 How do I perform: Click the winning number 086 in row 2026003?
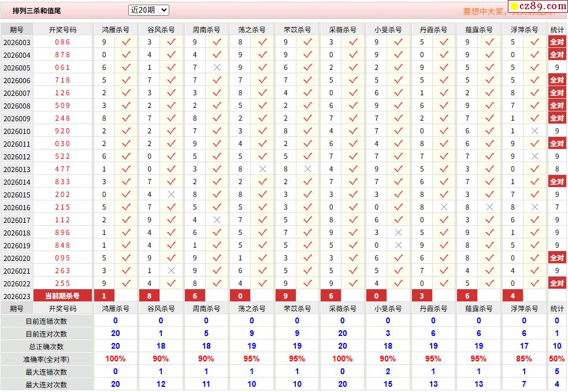pyautogui.click(x=62, y=42)
